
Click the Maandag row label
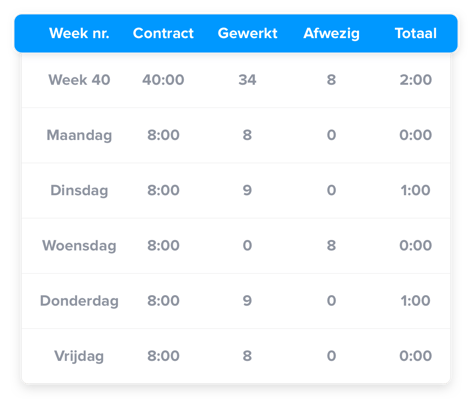pyautogui.click(x=79, y=135)
